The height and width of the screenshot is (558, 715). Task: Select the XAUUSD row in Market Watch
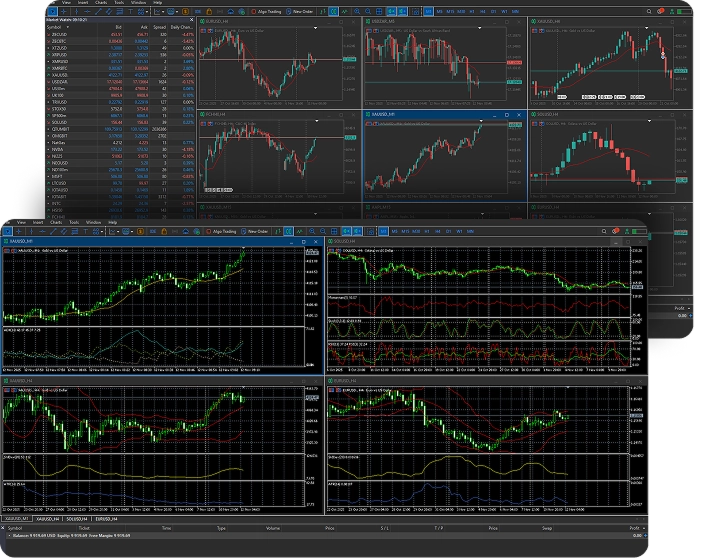(62, 73)
